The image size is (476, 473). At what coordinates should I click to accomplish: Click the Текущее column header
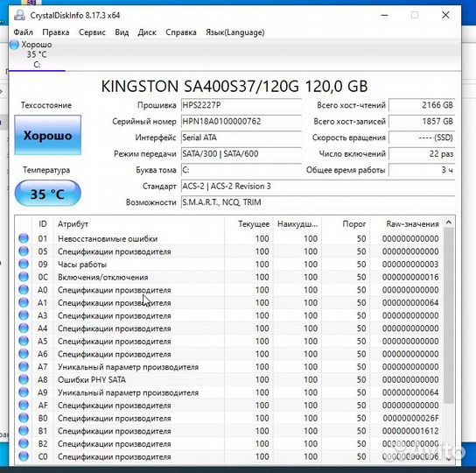pos(248,224)
